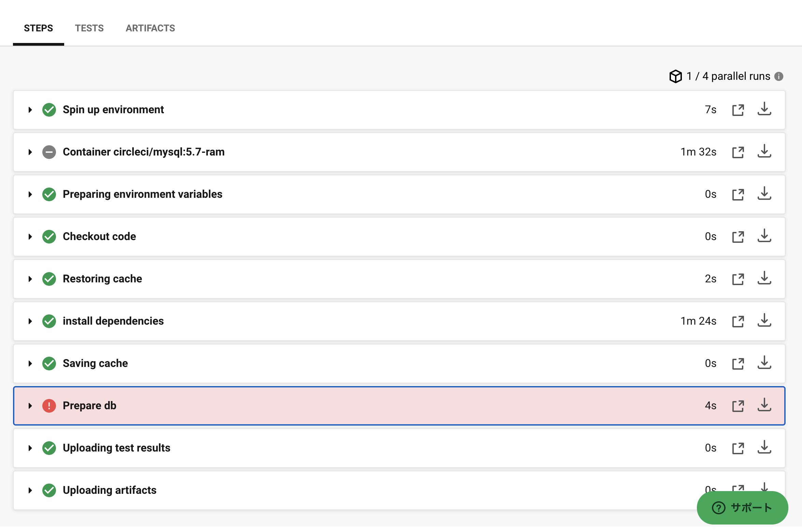Download the Checkout code step output
Image resolution: width=802 pixels, height=532 pixels.
(x=764, y=236)
